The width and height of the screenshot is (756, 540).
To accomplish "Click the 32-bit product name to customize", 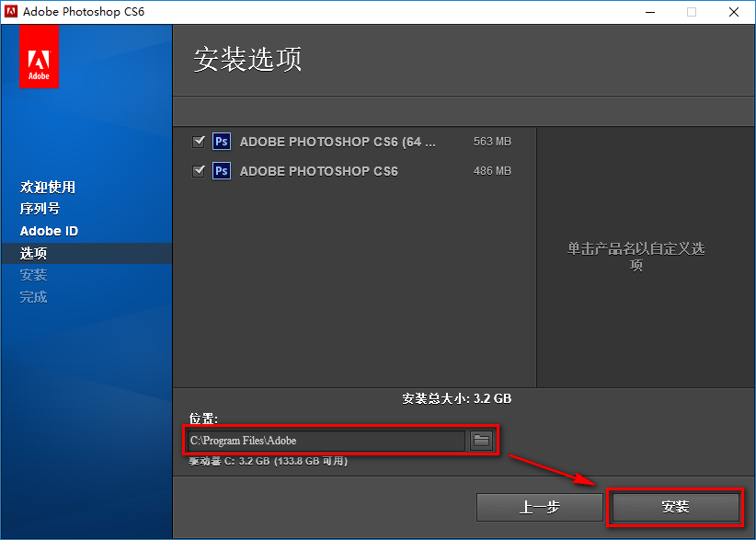I will 318,170.
